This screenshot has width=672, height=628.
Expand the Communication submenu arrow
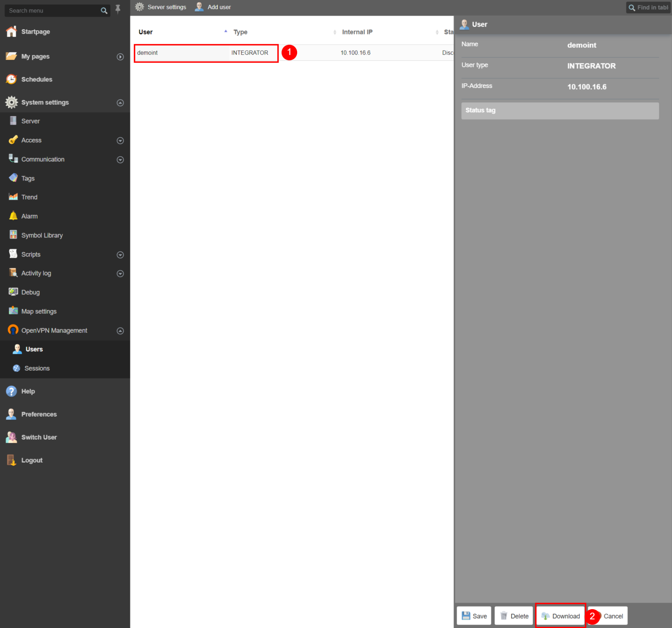(120, 160)
